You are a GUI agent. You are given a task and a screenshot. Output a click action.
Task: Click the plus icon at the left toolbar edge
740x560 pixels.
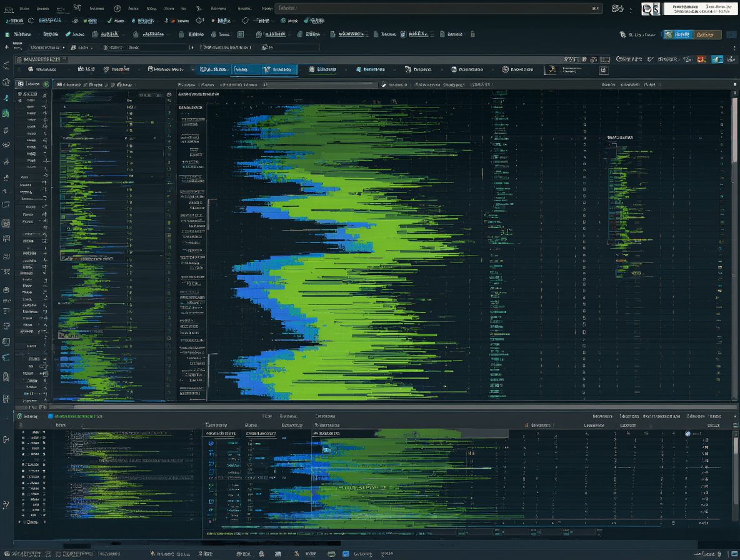(7, 47)
